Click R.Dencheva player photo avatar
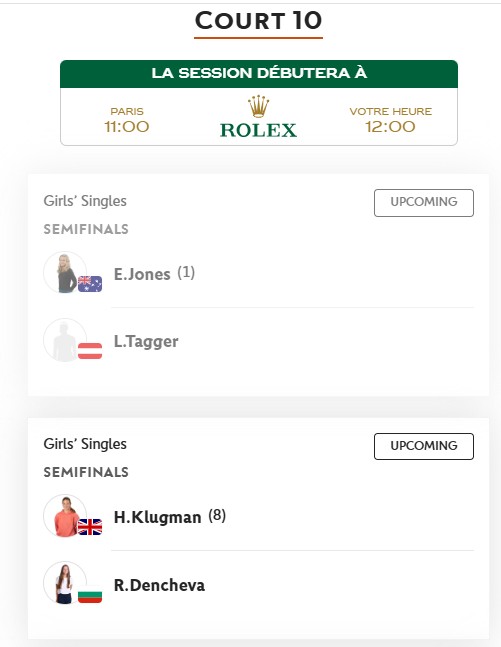 click(x=65, y=583)
